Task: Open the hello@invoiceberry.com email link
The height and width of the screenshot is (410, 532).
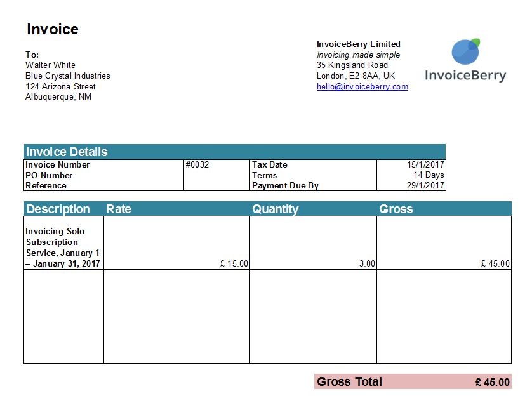Action: coord(362,87)
